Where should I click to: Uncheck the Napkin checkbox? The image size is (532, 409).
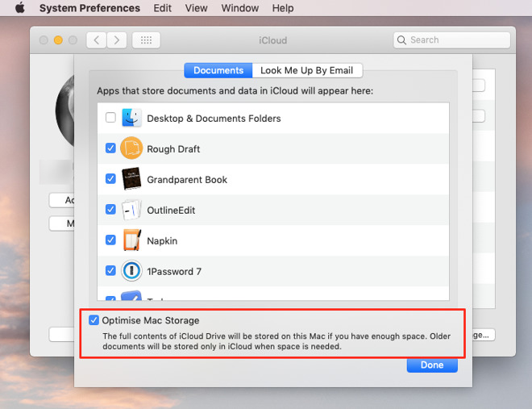(x=110, y=240)
